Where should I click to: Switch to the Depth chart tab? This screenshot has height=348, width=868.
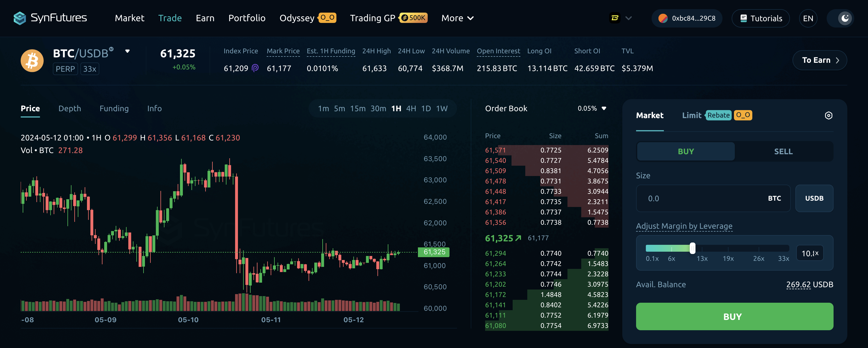tap(70, 108)
